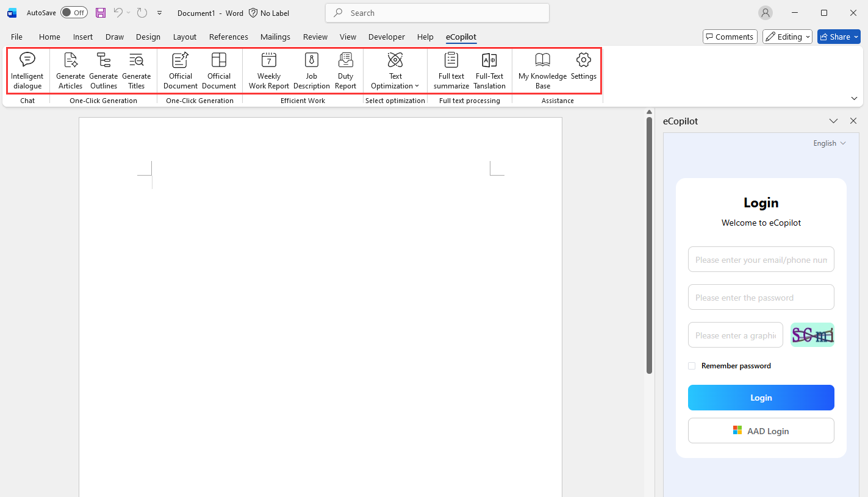Open the Editing mode dropdown

[787, 37]
